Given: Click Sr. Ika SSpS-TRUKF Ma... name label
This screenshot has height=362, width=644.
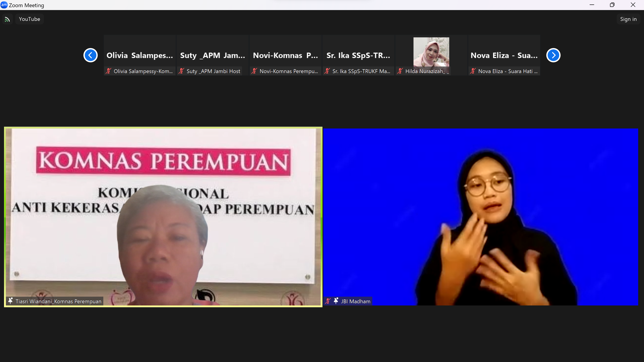Looking at the screenshot, I should (x=361, y=72).
